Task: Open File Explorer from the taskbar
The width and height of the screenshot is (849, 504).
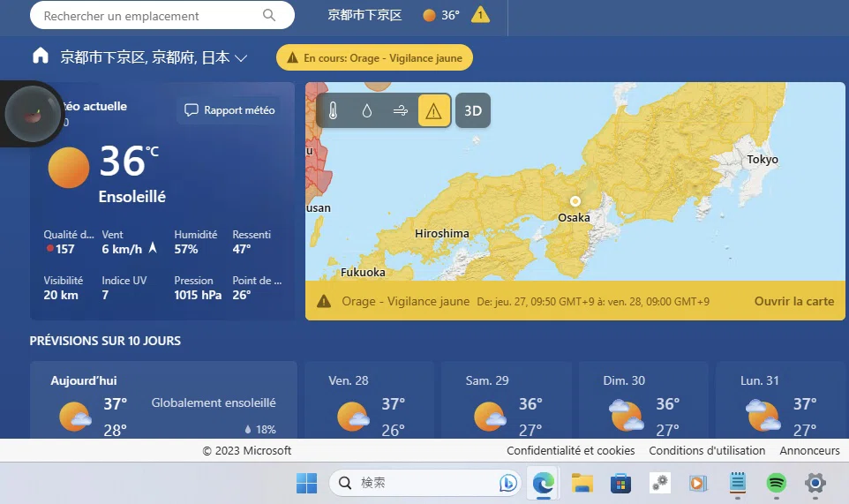Action: [582, 483]
